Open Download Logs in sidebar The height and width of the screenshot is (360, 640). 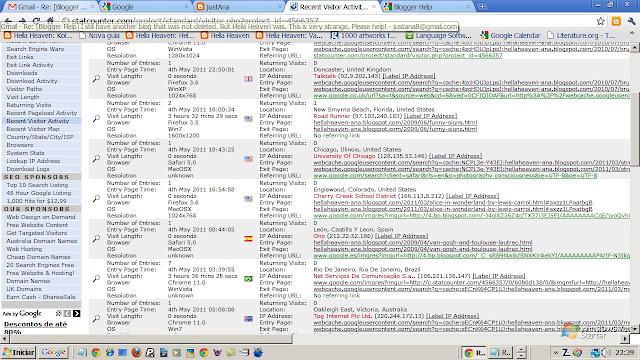coord(28,169)
